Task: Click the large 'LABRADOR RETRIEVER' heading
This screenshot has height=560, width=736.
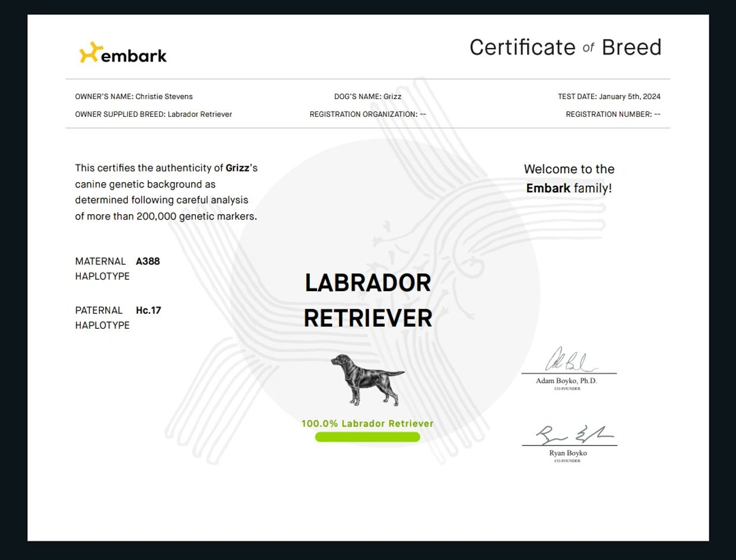Action: 367,300
